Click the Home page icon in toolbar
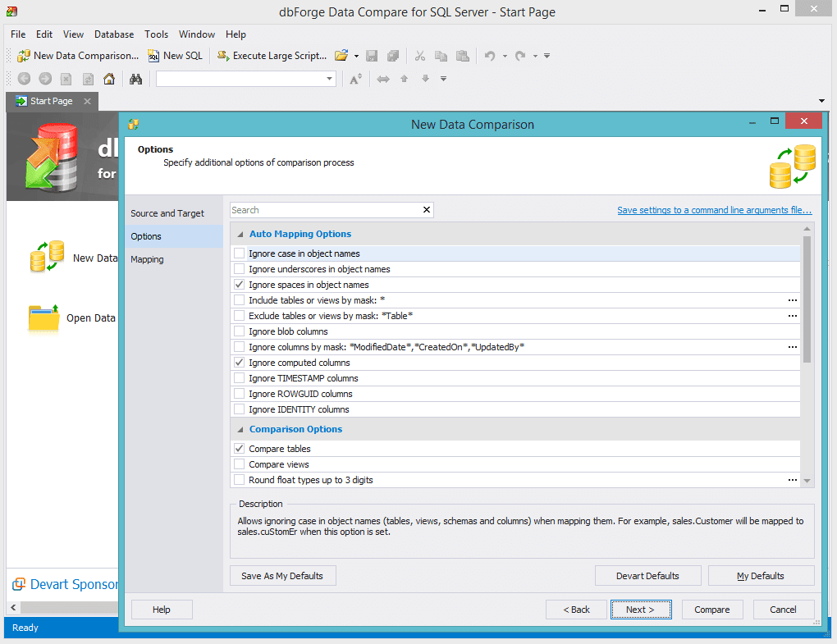Screen dimensions: 837x644 click(109, 79)
